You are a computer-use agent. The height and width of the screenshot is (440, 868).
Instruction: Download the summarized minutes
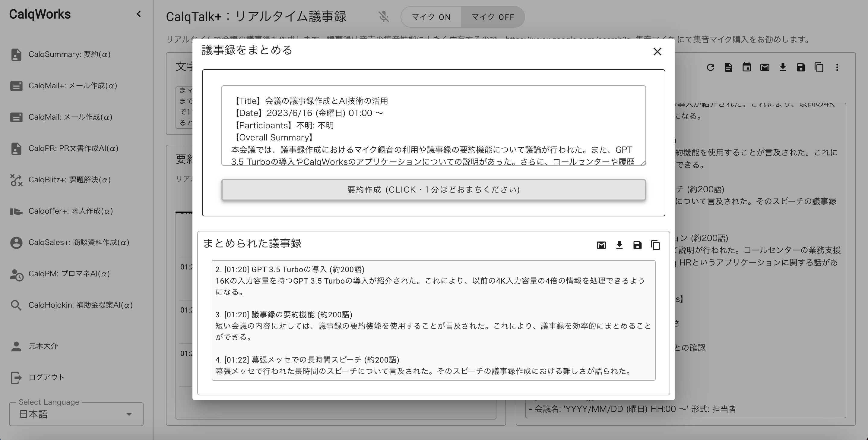(619, 245)
